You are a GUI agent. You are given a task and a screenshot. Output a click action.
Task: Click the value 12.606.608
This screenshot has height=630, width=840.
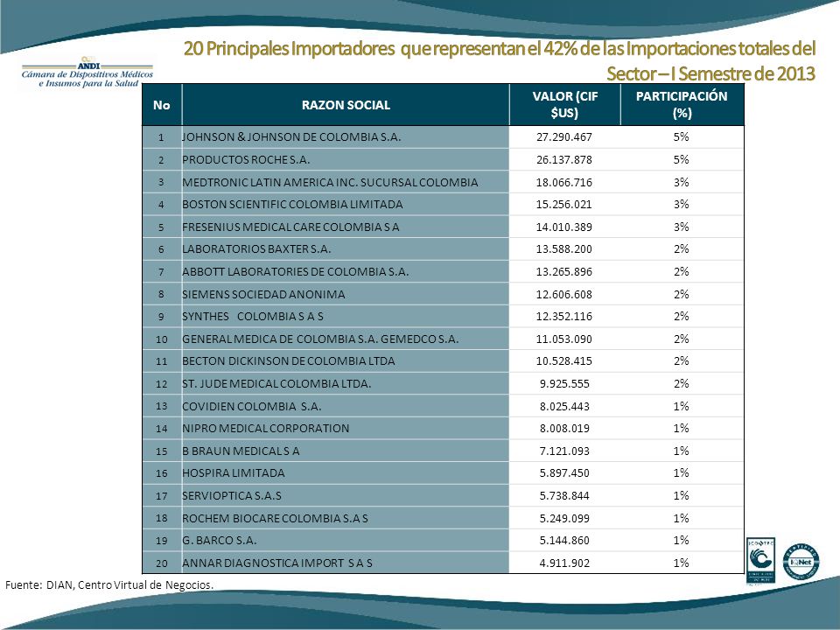coord(564,294)
